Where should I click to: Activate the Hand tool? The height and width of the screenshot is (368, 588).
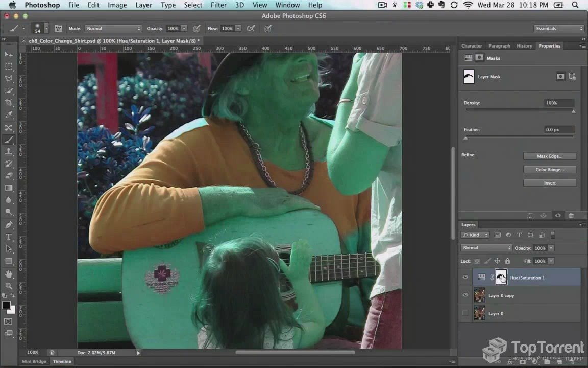click(9, 274)
